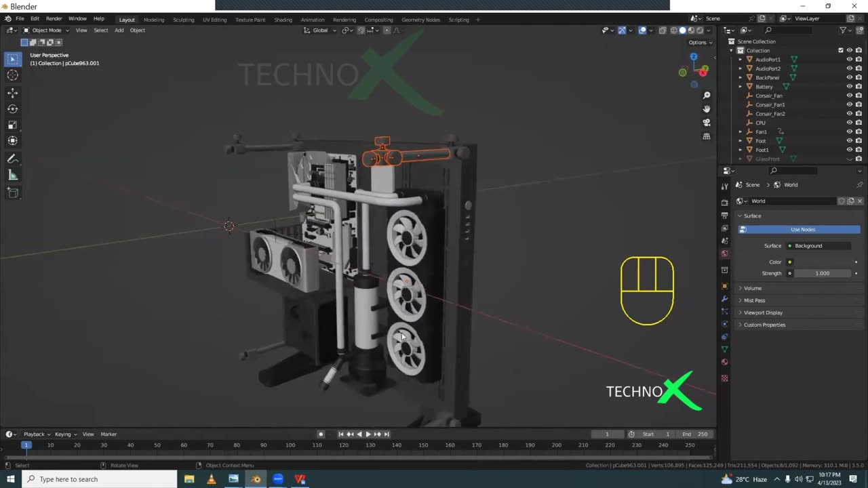
Task: Open the Object Mode dropdown
Action: coord(45,30)
